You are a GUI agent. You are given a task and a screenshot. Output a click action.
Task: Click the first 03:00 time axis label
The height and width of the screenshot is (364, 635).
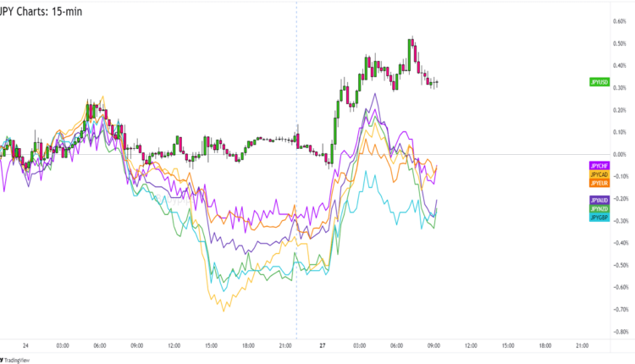click(63, 345)
